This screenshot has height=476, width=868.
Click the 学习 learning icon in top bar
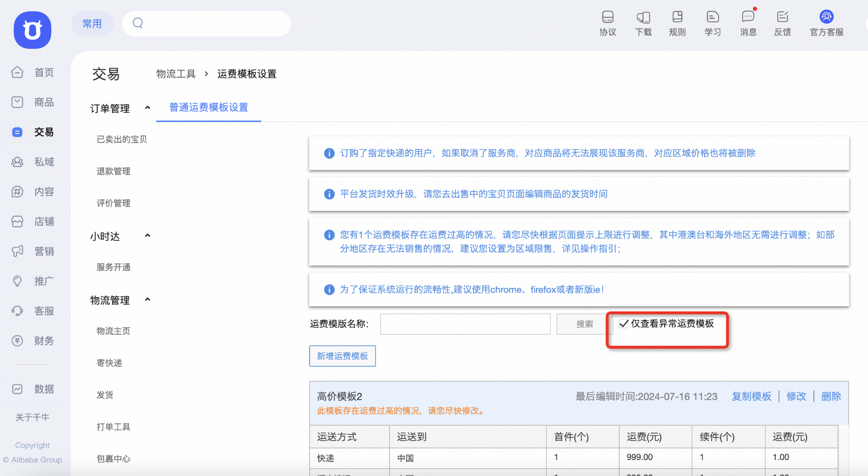(x=713, y=17)
